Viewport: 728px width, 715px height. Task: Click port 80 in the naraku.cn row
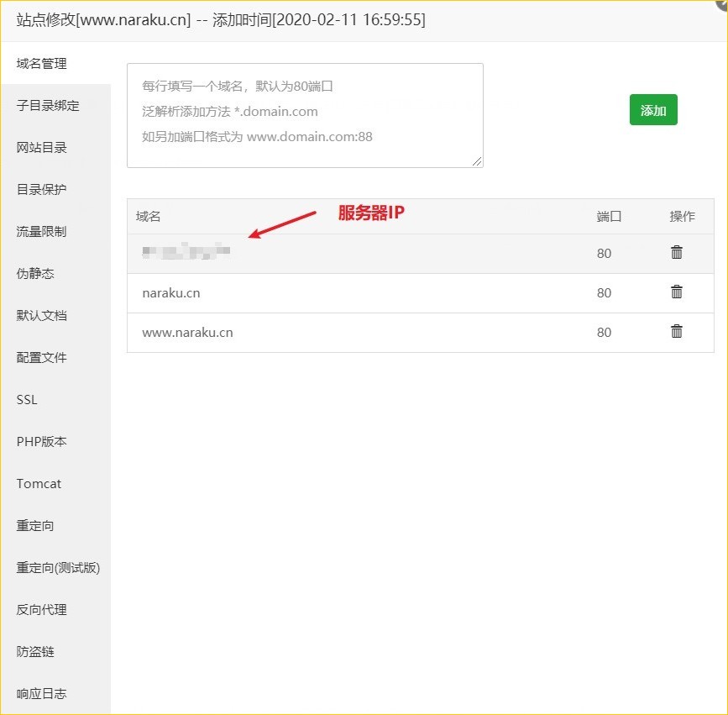tap(604, 292)
